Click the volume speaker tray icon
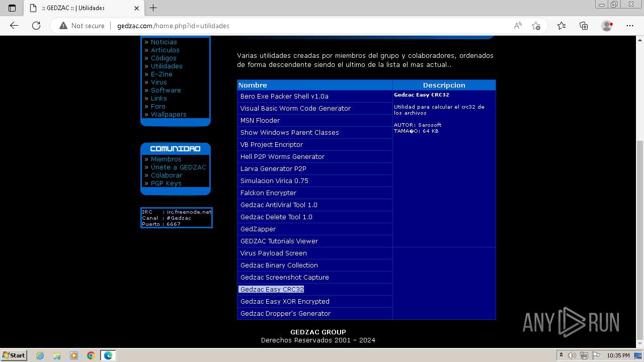644x362 pixels. [573, 355]
